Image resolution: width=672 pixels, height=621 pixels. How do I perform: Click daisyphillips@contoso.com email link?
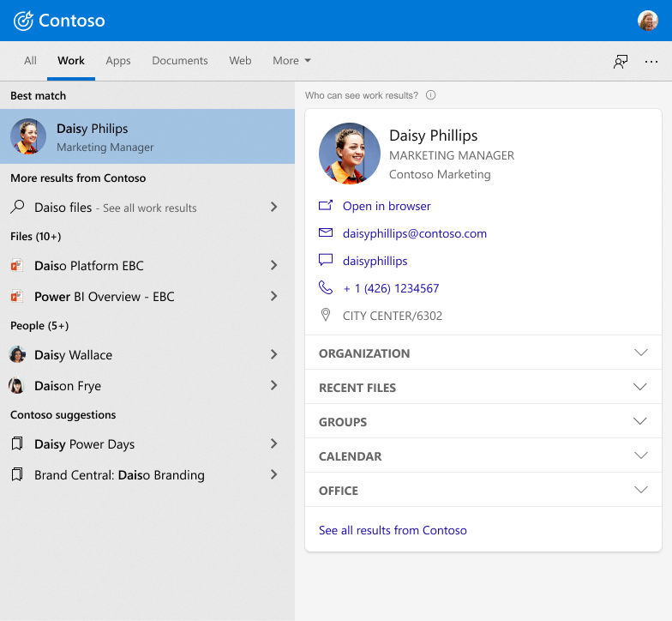(415, 233)
